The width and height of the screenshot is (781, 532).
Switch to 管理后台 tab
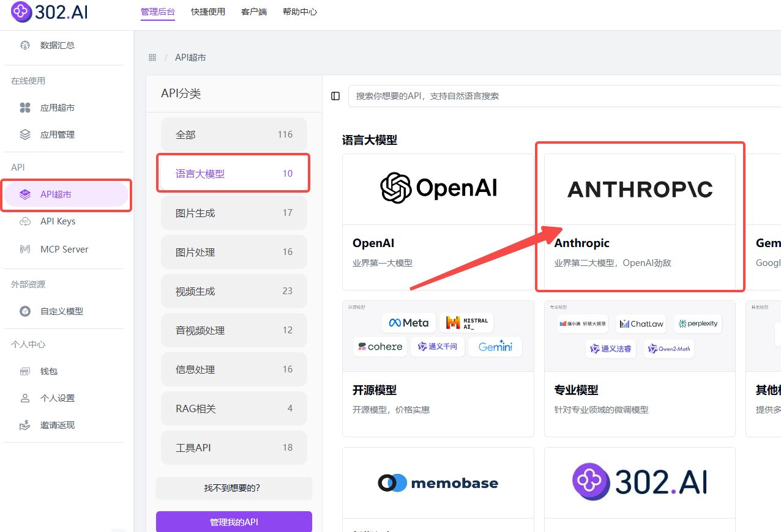[158, 12]
